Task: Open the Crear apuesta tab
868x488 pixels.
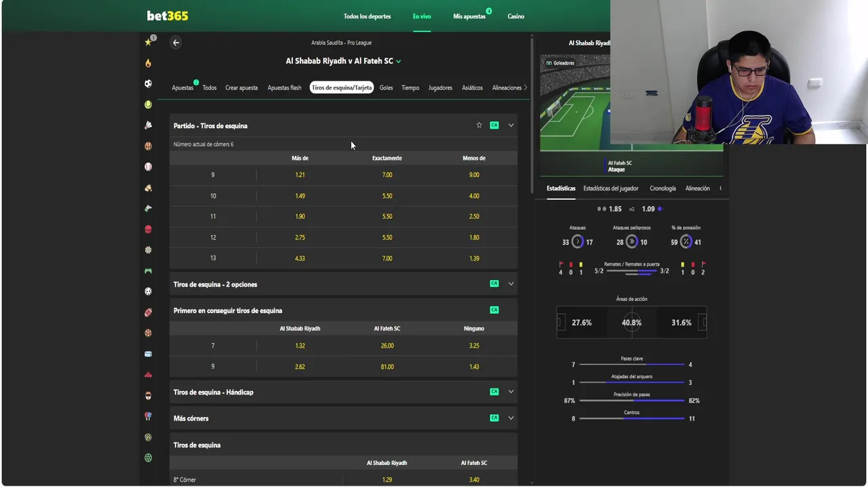Action: click(x=241, y=87)
